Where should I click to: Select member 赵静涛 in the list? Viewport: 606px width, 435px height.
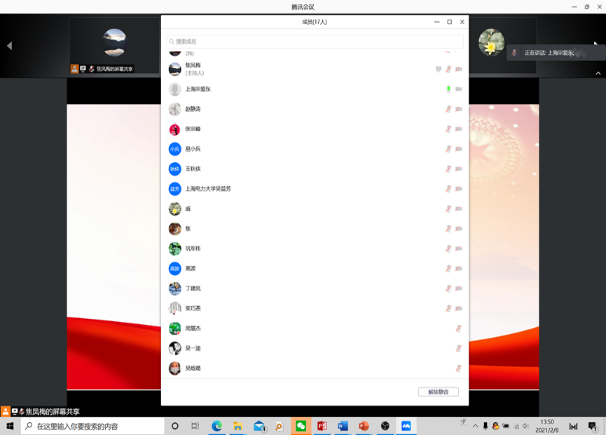(315, 109)
